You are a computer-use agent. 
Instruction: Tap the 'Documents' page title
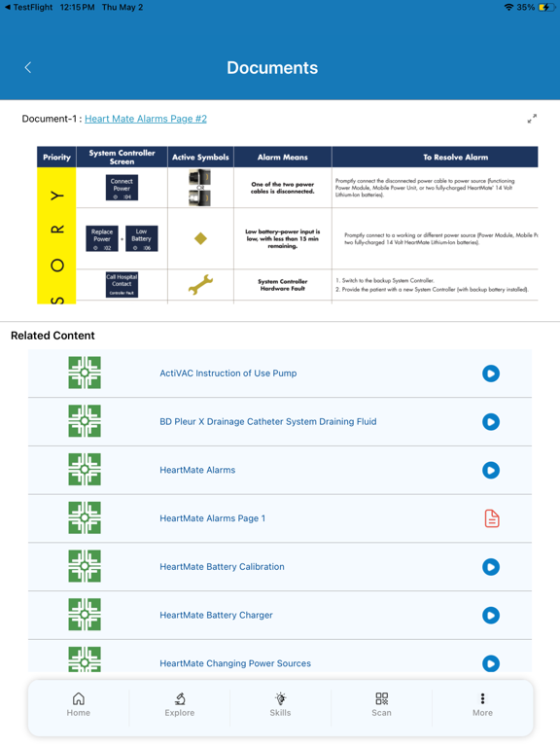272,68
